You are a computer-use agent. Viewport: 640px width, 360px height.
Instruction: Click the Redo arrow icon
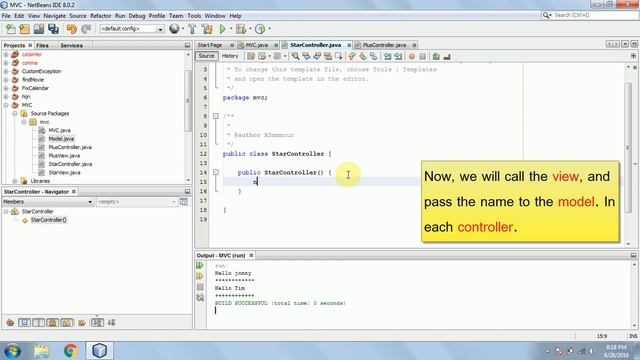(86, 29)
